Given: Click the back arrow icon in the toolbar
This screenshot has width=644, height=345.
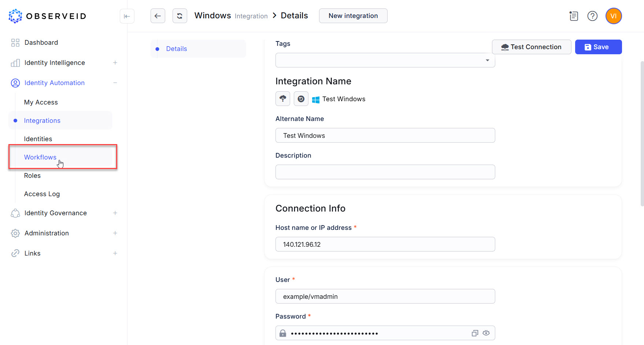Looking at the screenshot, I should click(x=158, y=16).
